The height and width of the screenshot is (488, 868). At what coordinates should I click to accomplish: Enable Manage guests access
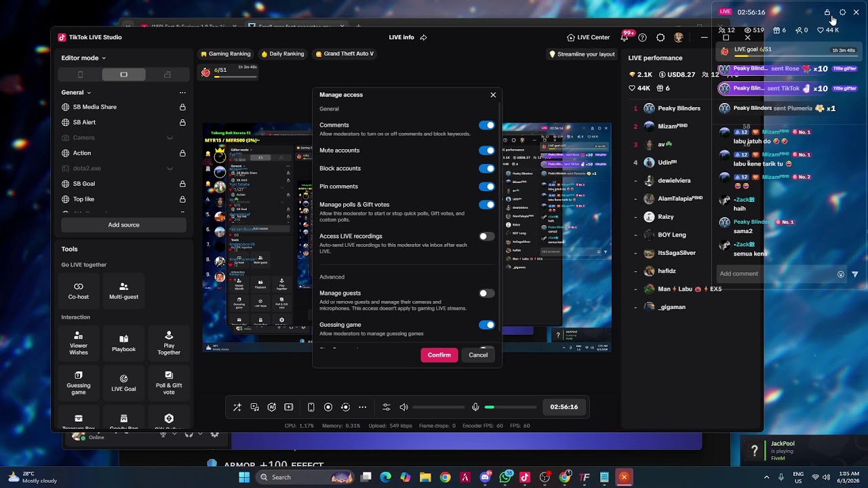[487, 293]
